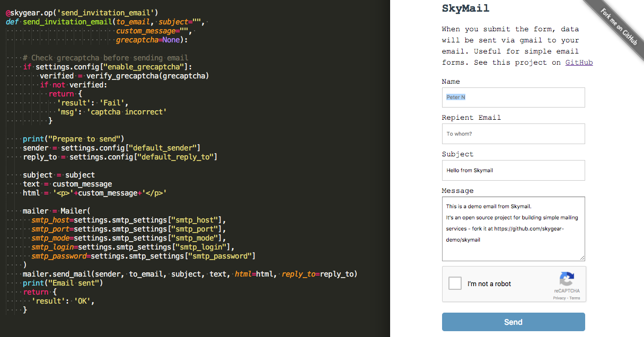Click the Privacy link below the reCAPTCHA badge
The image size is (644, 337).
point(559,298)
